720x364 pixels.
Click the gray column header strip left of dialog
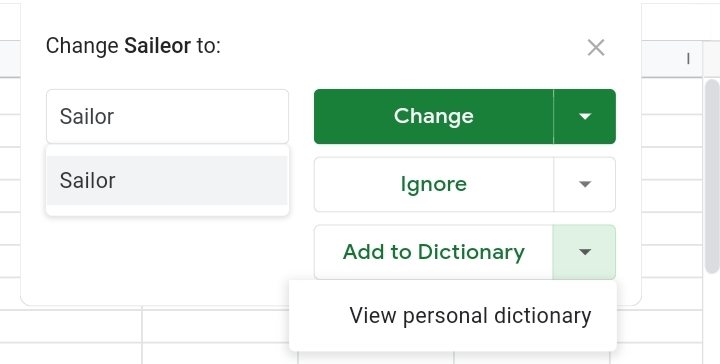click(x=10, y=59)
